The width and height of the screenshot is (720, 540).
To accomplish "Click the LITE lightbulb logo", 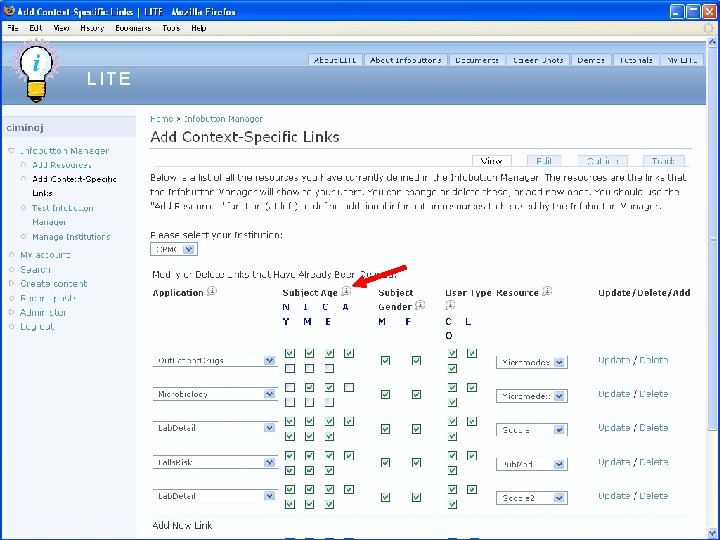I will click(x=36, y=71).
